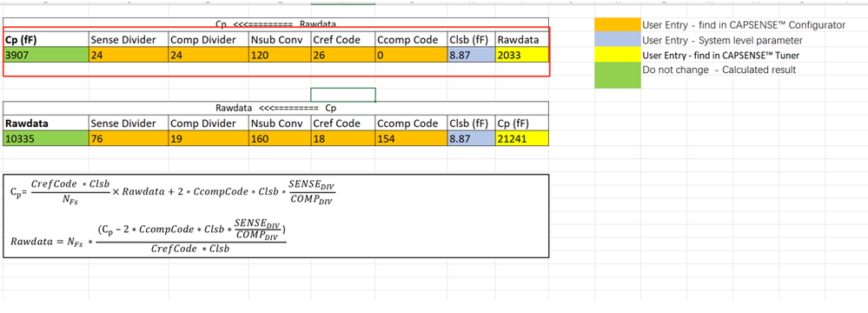Select the 'Rawdata <<<========= Cp' title cell
Viewport: 868px width, 313px height.
point(275,108)
